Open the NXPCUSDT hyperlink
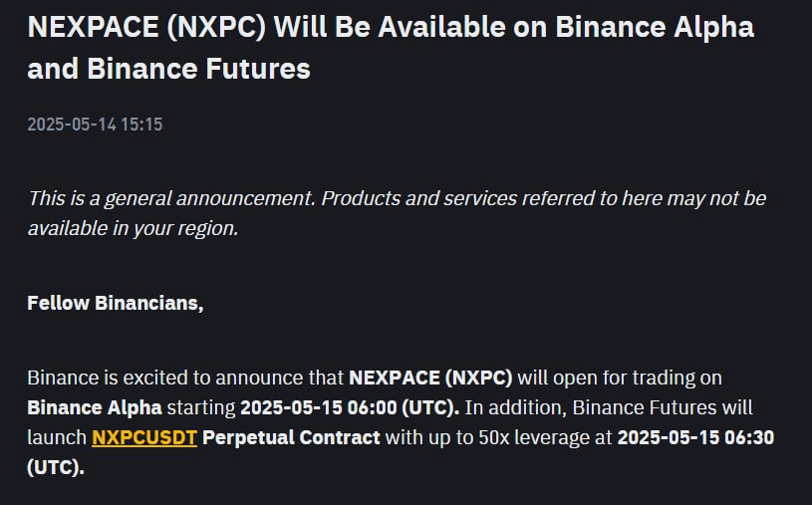 [x=144, y=437]
